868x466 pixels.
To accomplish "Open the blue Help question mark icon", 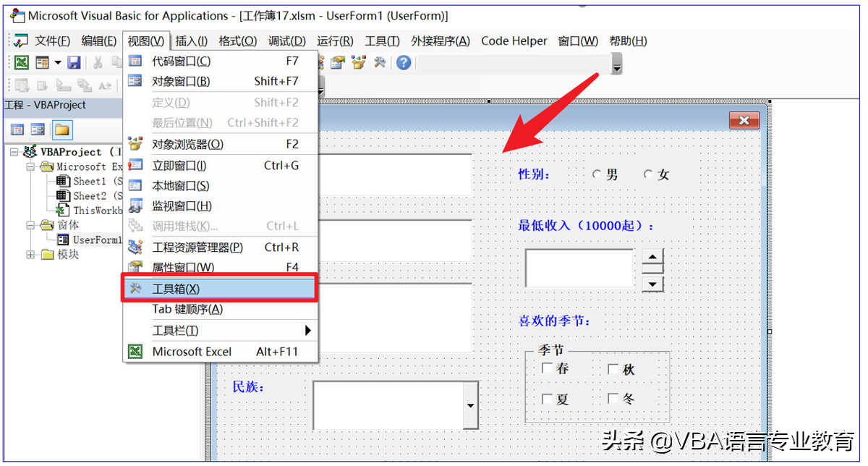I will point(404,63).
